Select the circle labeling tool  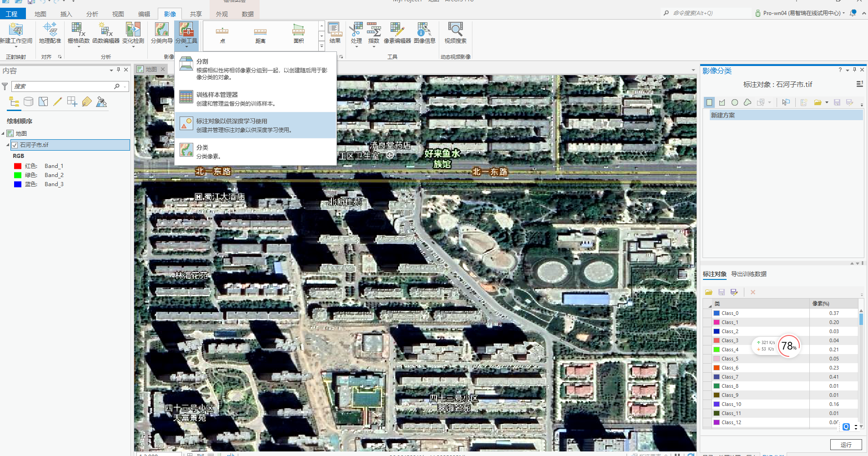(735, 102)
